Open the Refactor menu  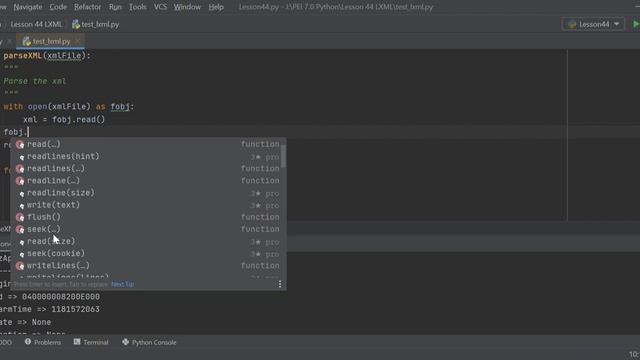pos(87,7)
